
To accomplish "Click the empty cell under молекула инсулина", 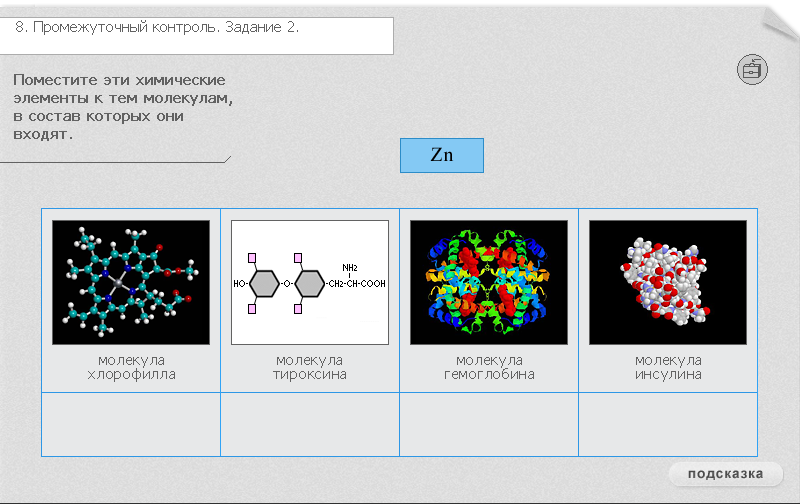I will tap(668, 424).
